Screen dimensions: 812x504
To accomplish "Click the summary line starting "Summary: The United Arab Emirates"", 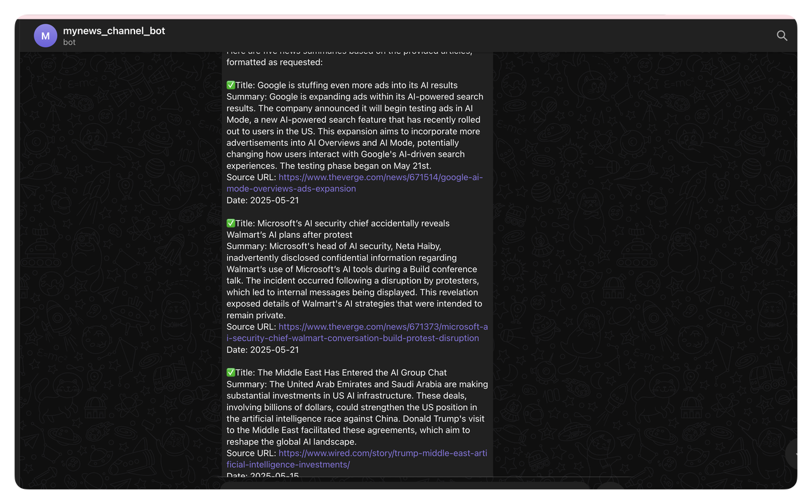I will tap(357, 384).
